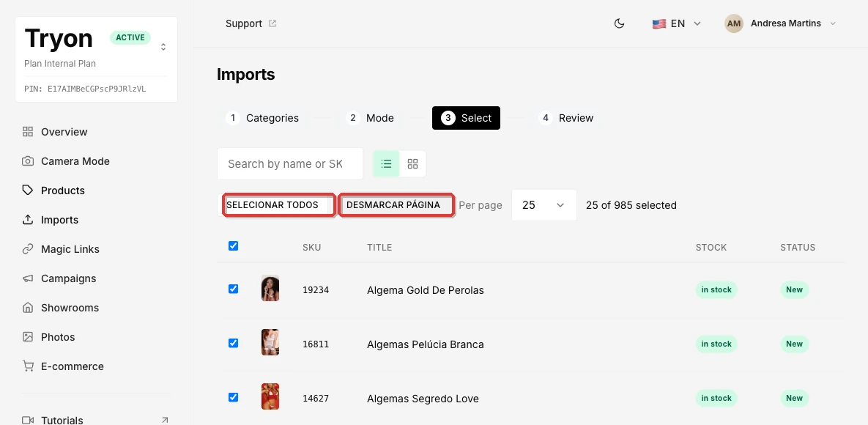Click the DESMARCAR PÁGINA button

coord(397,205)
